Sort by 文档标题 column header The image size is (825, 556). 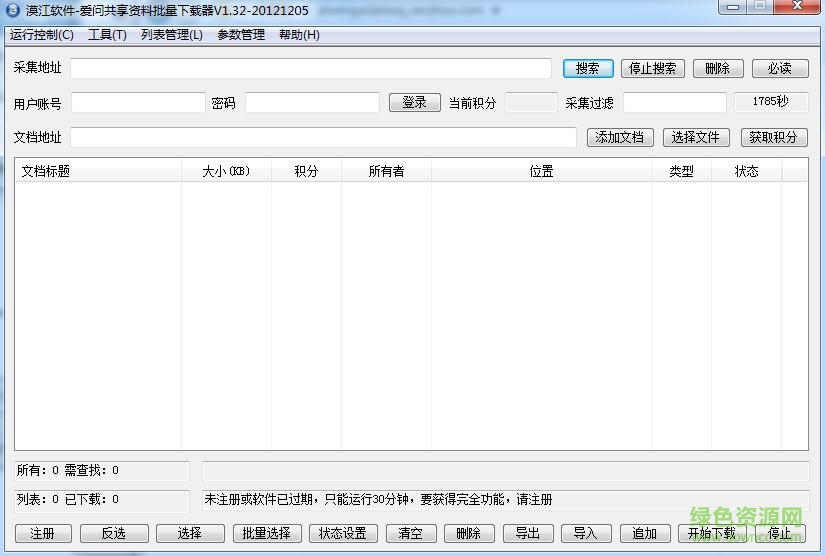pyautogui.click(x=98, y=171)
